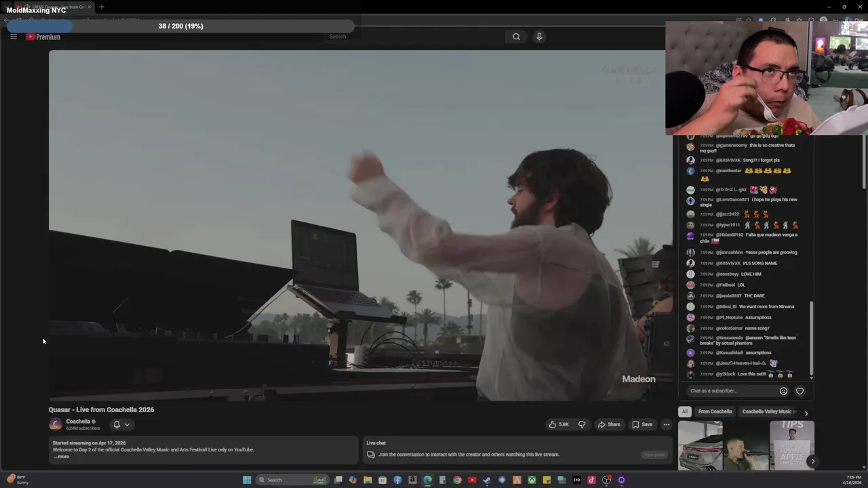Viewport: 868px width, 488px height.
Task: Click the page vertical scrollbar thumb
Action: (x=864, y=163)
